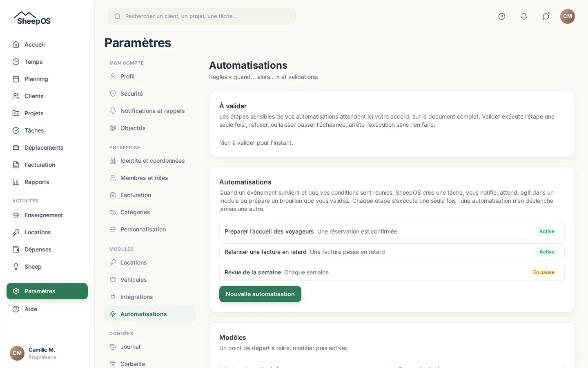588x368 pixels.
Task: Open Objectifs settings
Action: point(150,128)
